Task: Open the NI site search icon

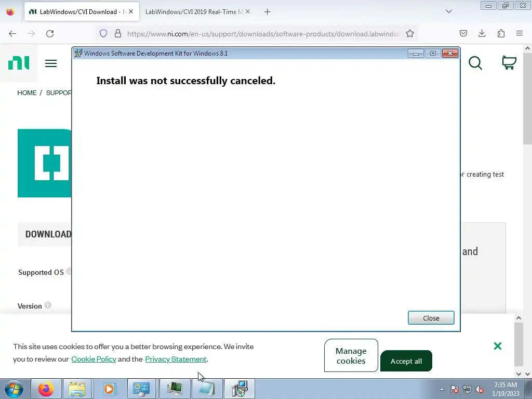Action: [x=475, y=63]
